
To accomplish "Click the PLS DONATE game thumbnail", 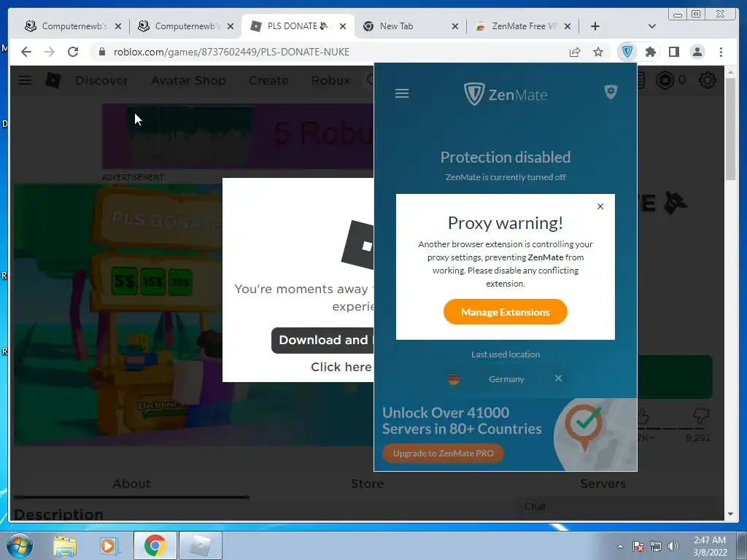I will [117, 314].
